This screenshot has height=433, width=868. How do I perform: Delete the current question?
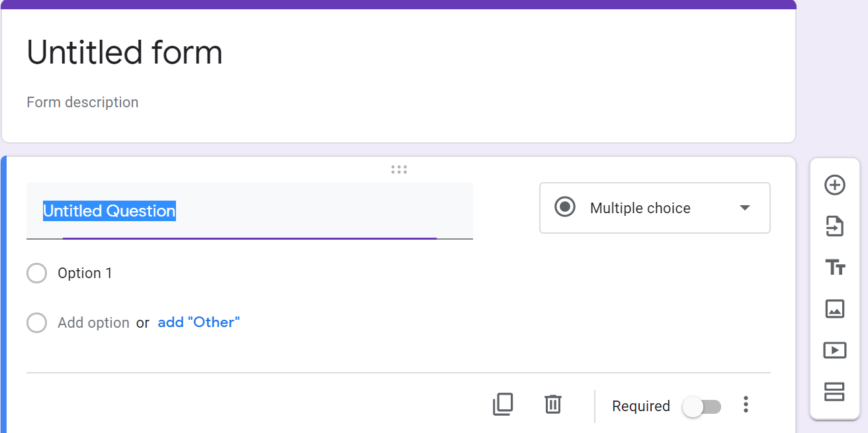point(553,405)
